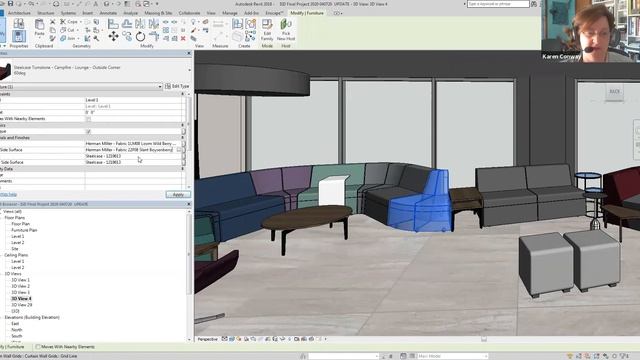Click the Edit Type button
Viewport: 640px width, 360px height.
tap(177, 87)
